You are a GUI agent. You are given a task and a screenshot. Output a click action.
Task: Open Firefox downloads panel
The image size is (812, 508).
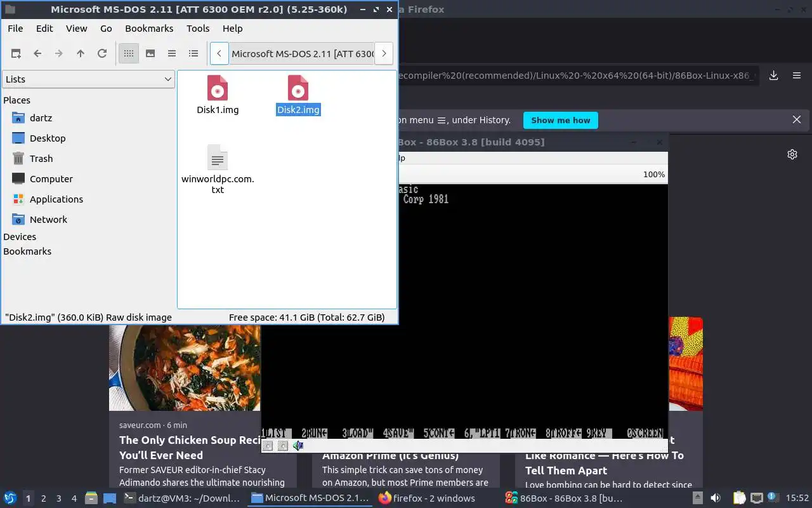774,76
